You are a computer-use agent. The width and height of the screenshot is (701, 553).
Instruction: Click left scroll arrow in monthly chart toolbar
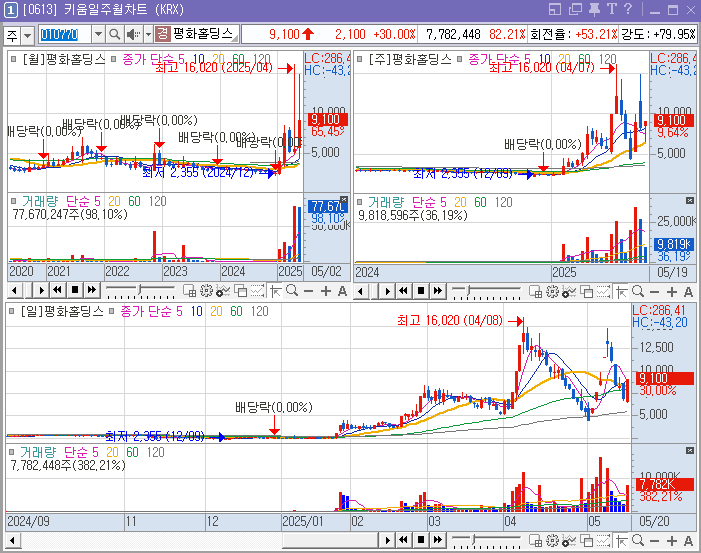click(15, 291)
